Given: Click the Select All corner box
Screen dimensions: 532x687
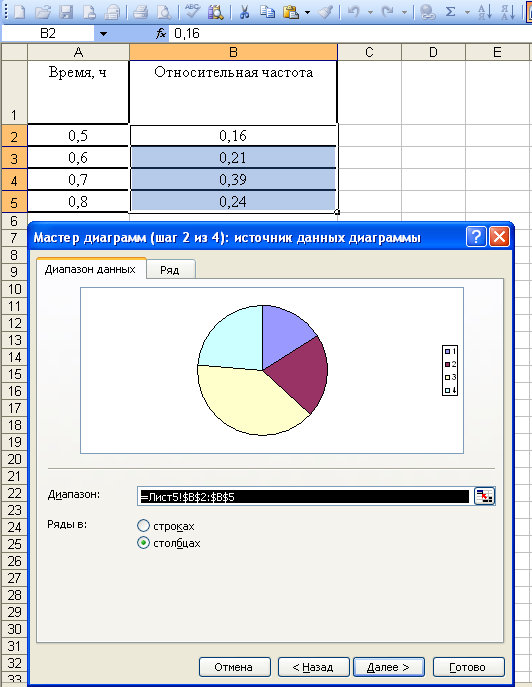Looking at the screenshot, I should click(14, 52).
